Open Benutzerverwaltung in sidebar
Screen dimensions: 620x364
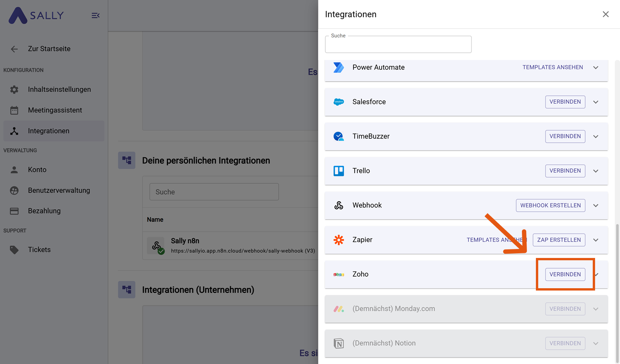coord(54,190)
